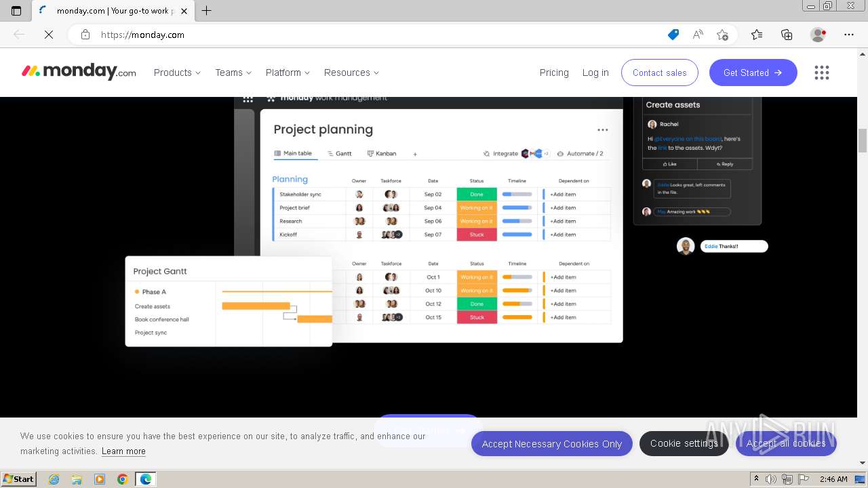
Task: Click Done status for Stakeholder sync
Action: (x=477, y=195)
